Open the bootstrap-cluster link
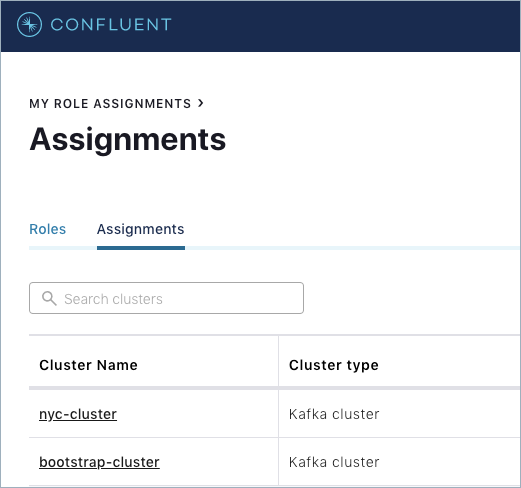Screen dimensions: 521x488 pos(99,462)
